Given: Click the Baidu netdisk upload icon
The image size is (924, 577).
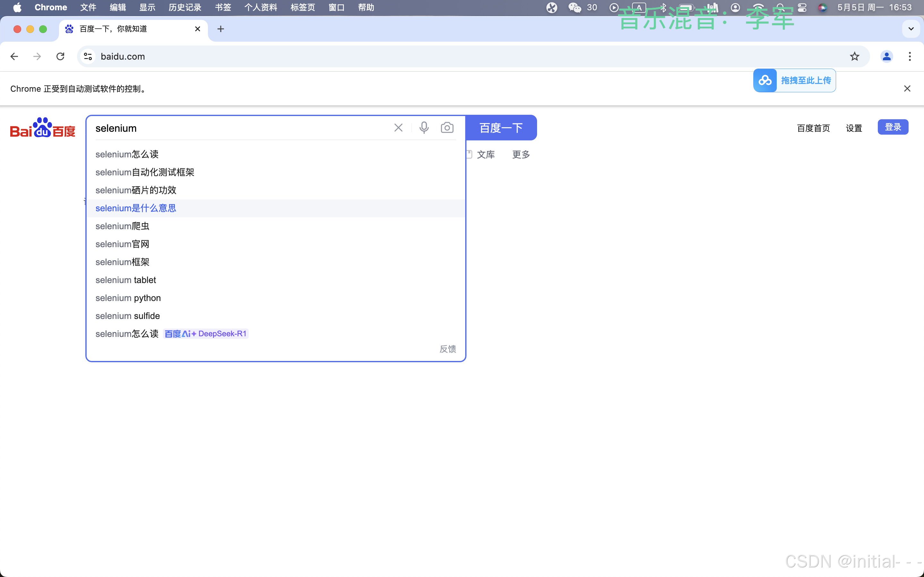Looking at the screenshot, I should pos(765,80).
